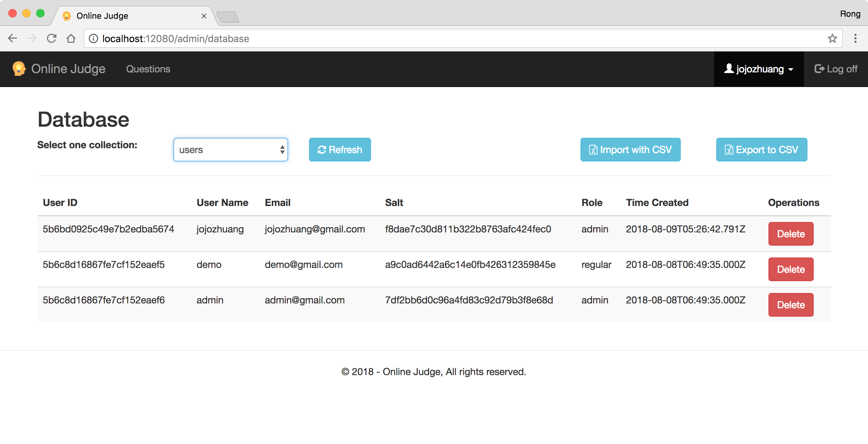Viewport: 868px width, 444px height.
Task: Click the address bar URL field
Action: (x=463, y=38)
